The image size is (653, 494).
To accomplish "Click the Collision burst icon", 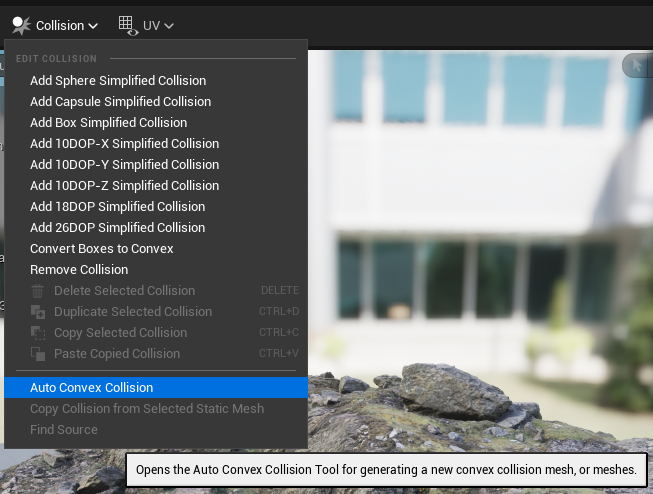I will (x=21, y=26).
